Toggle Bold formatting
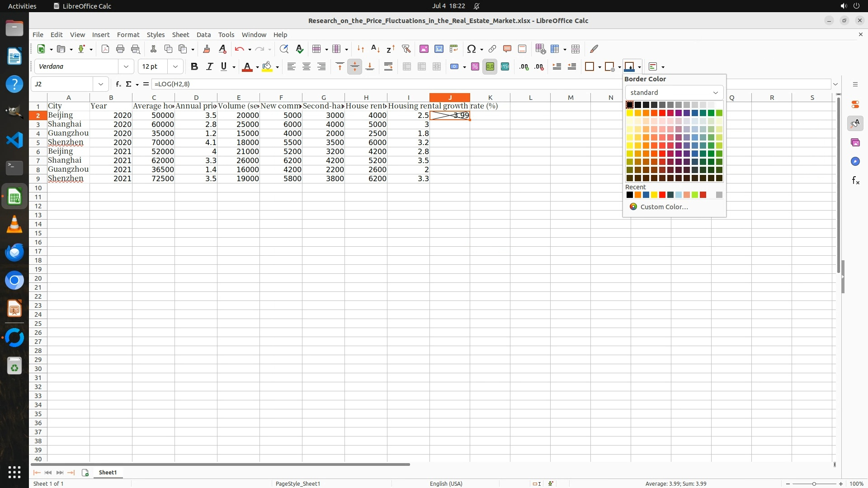 [x=194, y=66]
